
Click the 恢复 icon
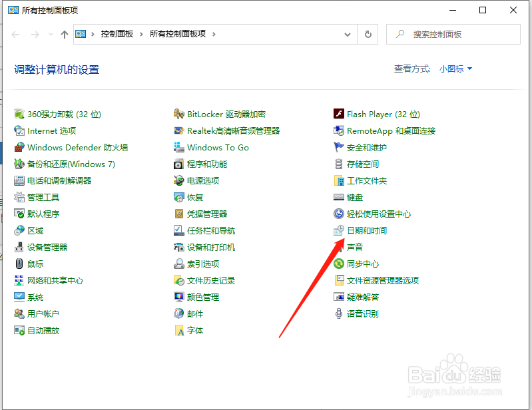pos(179,197)
